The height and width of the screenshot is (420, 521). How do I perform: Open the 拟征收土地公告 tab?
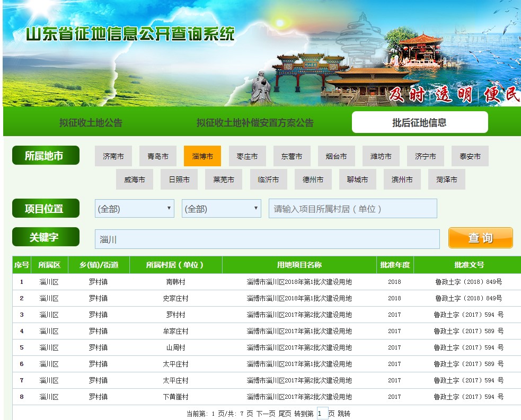pos(91,123)
